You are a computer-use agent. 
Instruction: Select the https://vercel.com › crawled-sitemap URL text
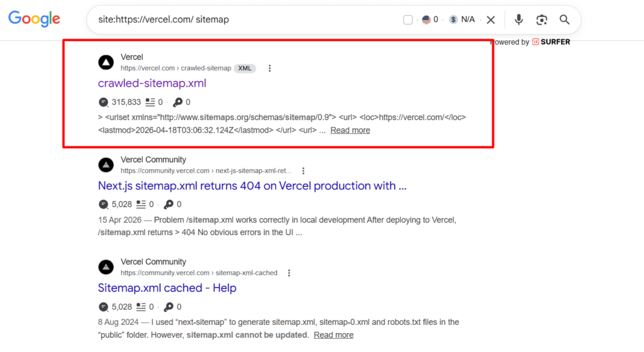tap(176, 68)
